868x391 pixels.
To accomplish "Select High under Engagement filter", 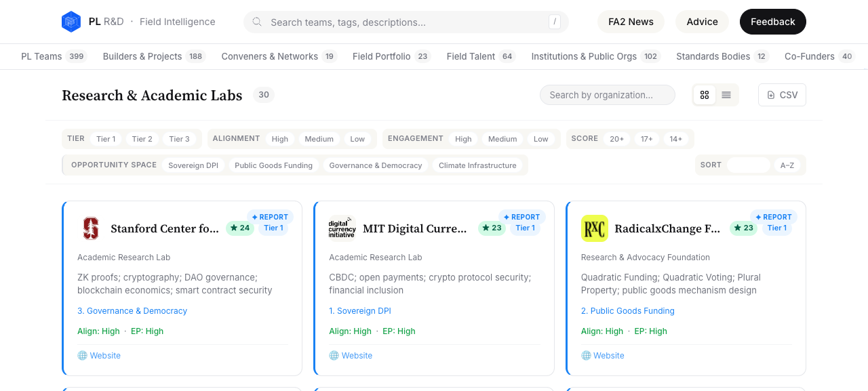I will tap(463, 139).
